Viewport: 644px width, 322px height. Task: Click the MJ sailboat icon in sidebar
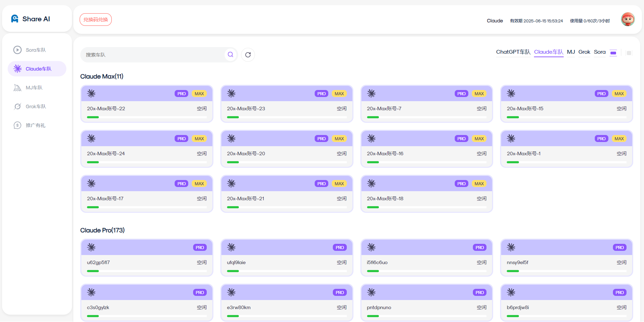17,88
